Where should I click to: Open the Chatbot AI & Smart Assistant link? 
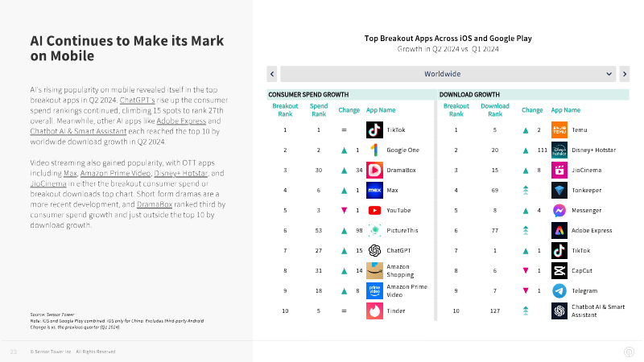click(78, 131)
